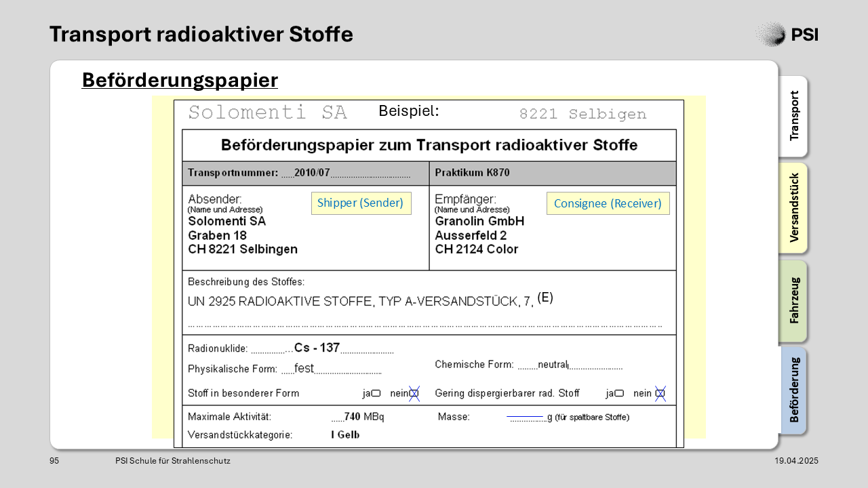Click the '(E)' annotation
The height and width of the screenshot is (488, 868).
click(545, 297)
